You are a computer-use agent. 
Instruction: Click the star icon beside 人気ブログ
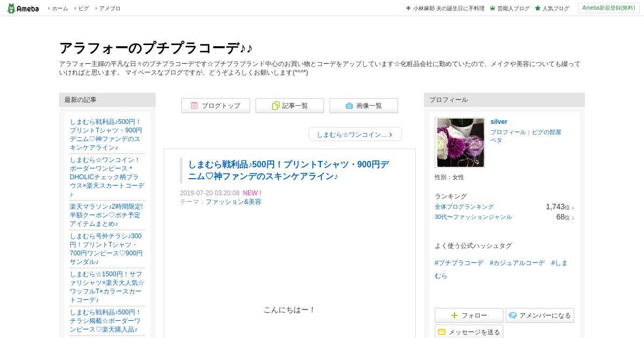pyautogui.click(x=538, y=9)
